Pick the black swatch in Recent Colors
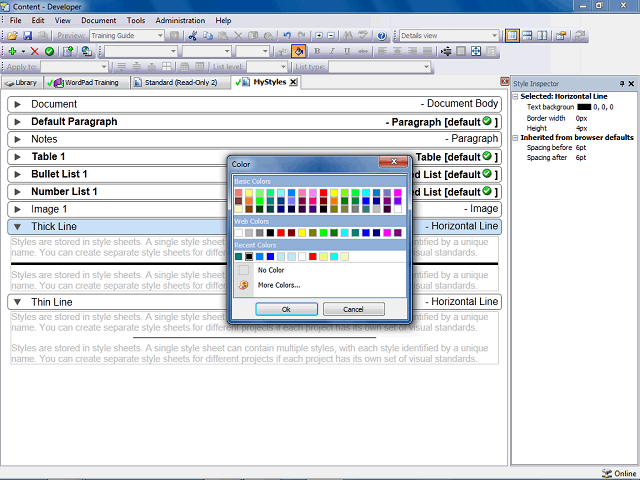The image size is (640, 480). click(x=249, y=256)
